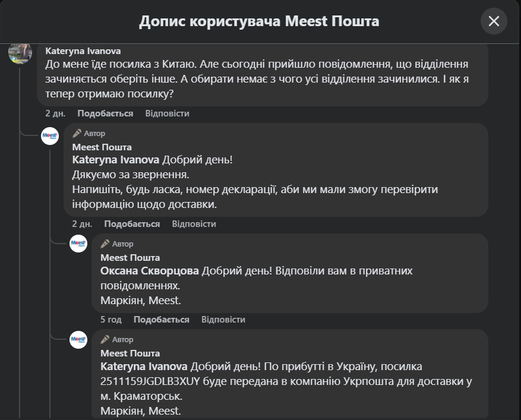Click Meest avatar beside the declaration number request

(50, 136)
